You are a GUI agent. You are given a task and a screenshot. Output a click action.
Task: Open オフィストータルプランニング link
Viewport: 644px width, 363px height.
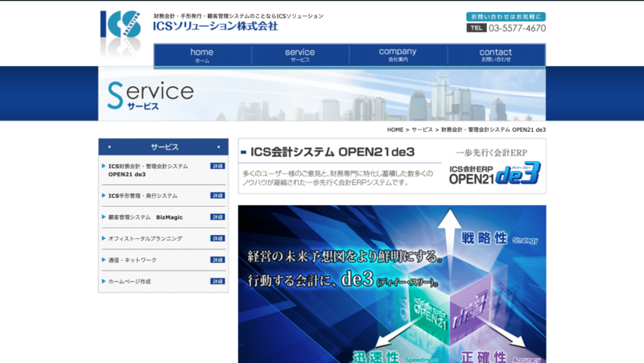click(145, 238)
